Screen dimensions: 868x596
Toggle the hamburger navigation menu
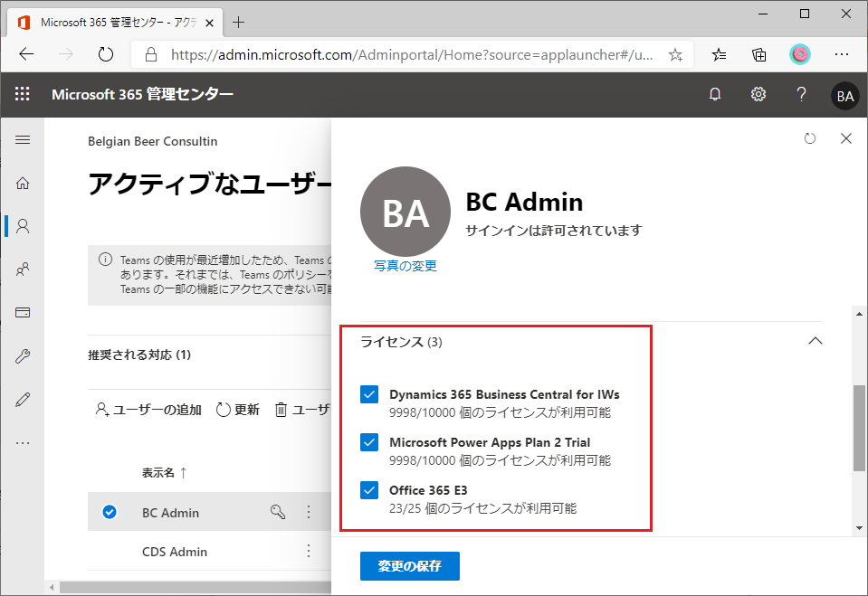[x=23, y=139]
